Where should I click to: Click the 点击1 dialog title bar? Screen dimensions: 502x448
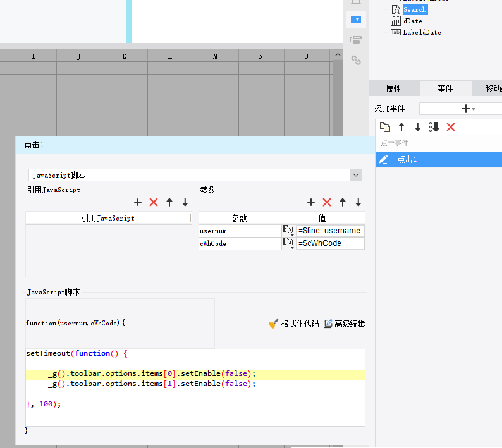pyautogui.click(x=195, y=145)
